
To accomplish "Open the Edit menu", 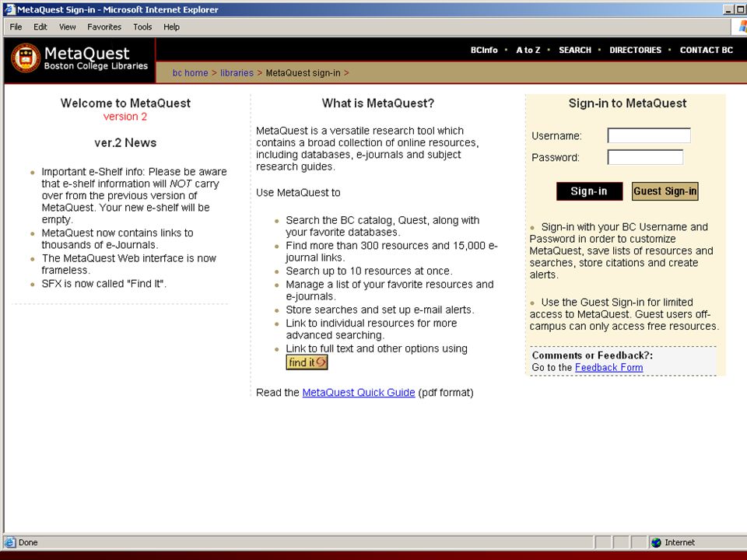I will [40, 26].
